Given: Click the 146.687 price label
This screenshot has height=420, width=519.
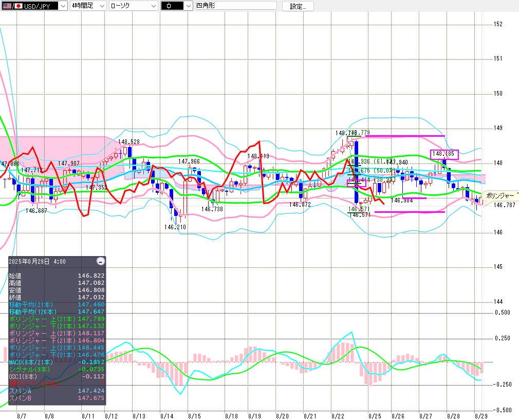Looking at the screenshot, I should (36, 210).
